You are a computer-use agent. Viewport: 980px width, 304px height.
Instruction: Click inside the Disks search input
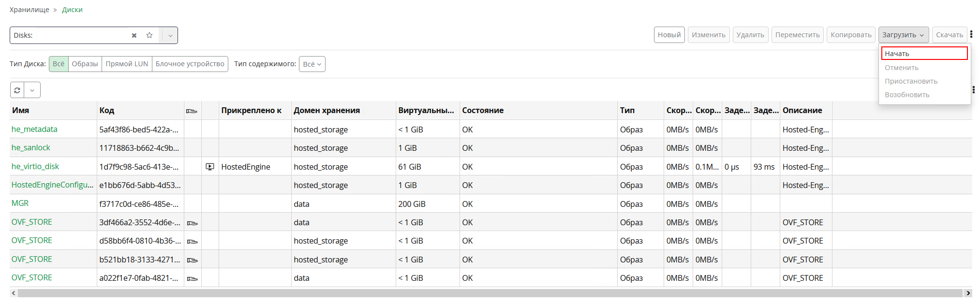82,35
